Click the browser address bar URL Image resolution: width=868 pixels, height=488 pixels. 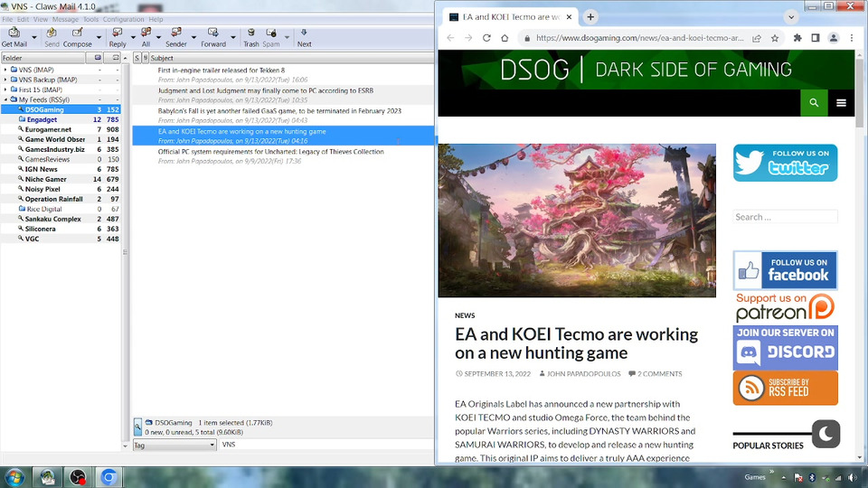(640, 38)
